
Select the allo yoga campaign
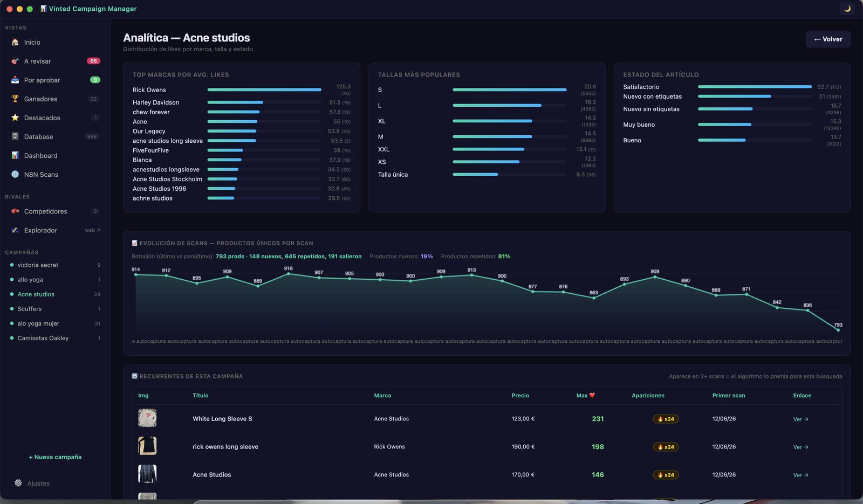pos(56,280)
